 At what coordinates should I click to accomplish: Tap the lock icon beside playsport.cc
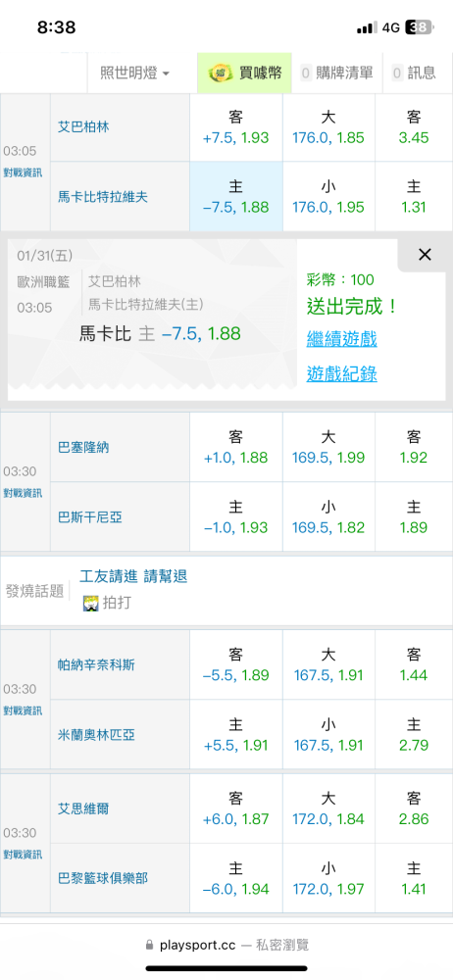[149, 945]
